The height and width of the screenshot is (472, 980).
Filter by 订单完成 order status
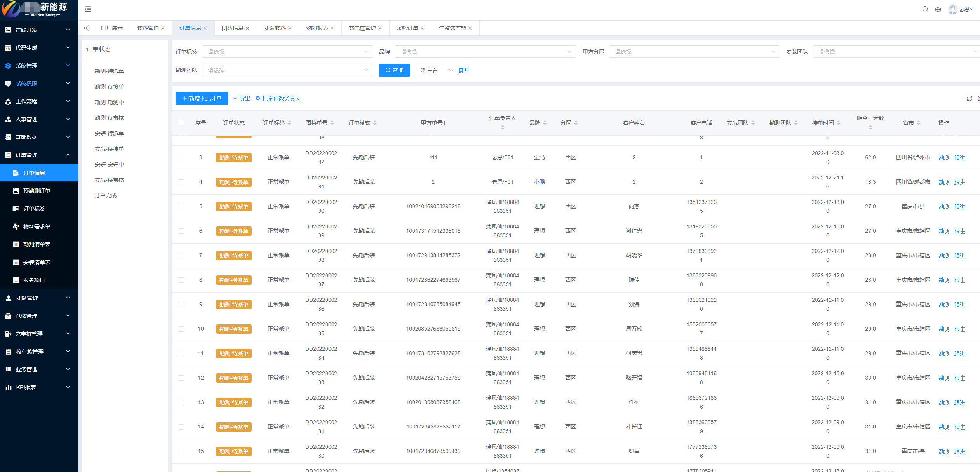[106, 195]
